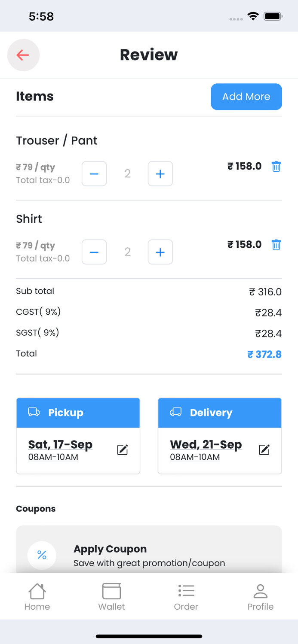
Task: Select the Sat, 17-Sep pickup date
Action: (60, 444)
